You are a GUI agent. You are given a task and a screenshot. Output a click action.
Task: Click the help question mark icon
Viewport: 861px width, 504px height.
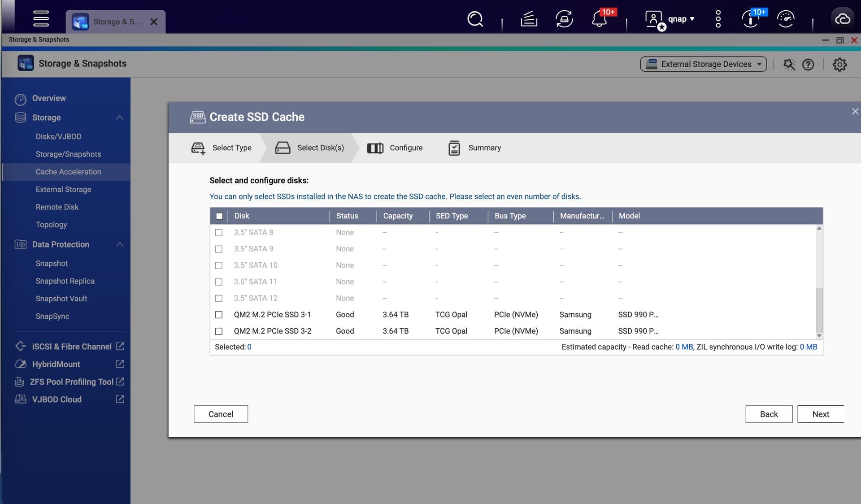808,65
